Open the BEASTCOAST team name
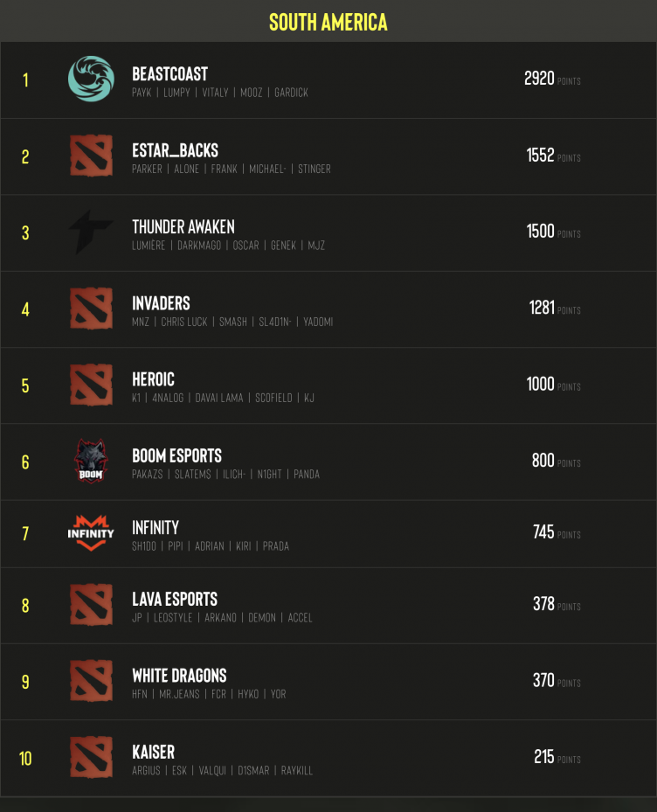Screen dimensions: 657x812 click(x=169, y=74)
